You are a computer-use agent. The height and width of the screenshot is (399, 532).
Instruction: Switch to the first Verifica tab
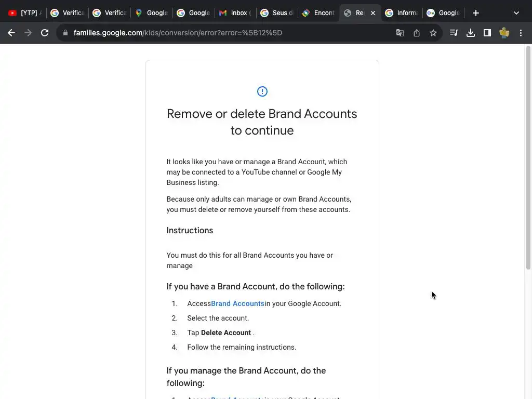point(67,13)
